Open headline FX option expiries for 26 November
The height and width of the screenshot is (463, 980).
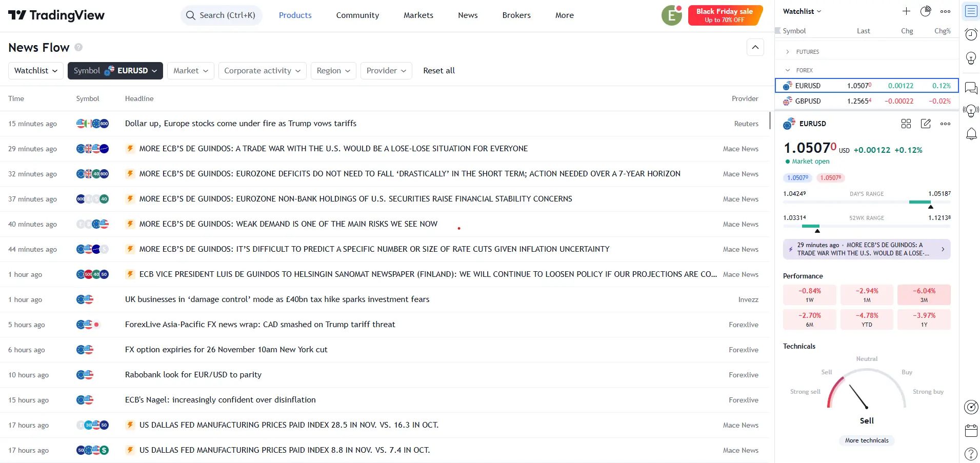click(226, 350)
